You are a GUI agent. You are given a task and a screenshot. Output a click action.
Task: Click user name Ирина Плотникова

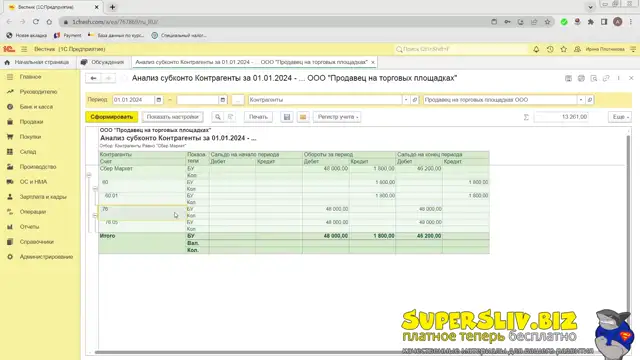click(605, 49)
